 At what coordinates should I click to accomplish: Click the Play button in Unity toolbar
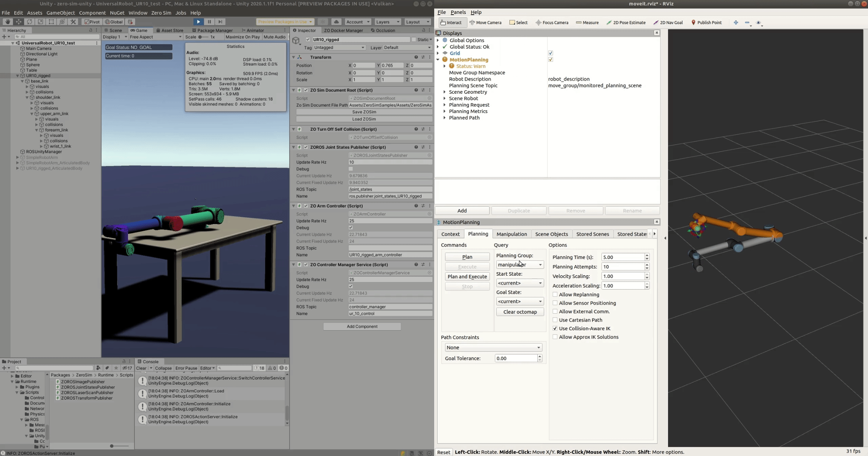pyautogui.click(x=198, y=22)
